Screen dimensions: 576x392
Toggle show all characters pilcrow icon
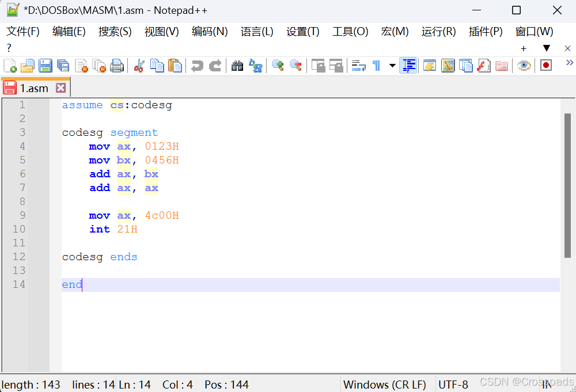pos(376,66)
